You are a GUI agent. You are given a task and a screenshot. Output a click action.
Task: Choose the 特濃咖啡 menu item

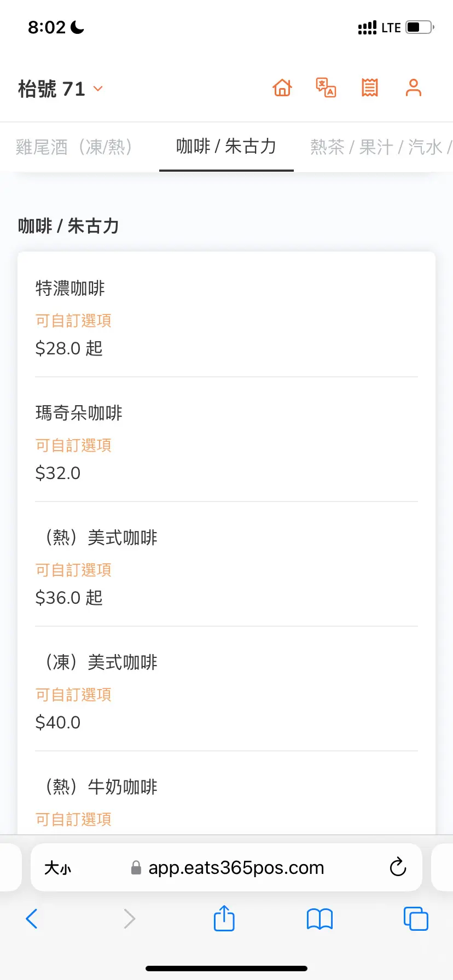(x=226, y=317)
